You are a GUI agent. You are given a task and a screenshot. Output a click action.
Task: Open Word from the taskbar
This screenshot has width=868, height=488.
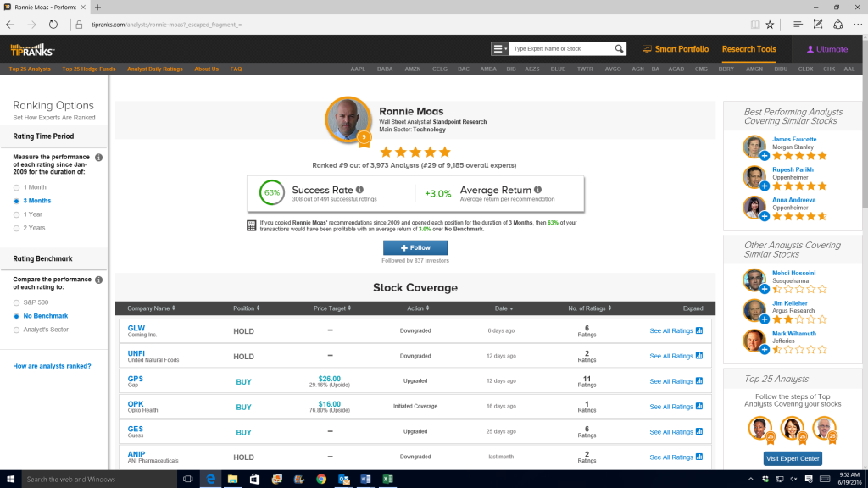pyautogui.click(x=365, y=480)
